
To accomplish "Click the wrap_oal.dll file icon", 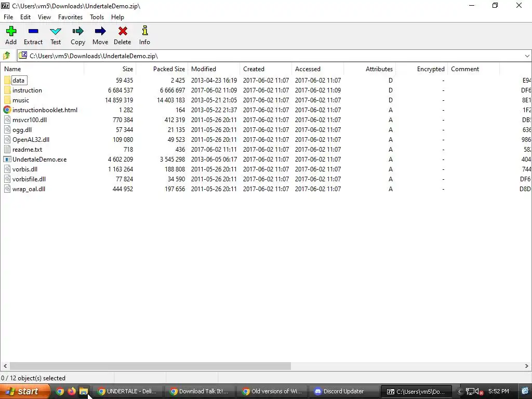I will tap(7, 189).
